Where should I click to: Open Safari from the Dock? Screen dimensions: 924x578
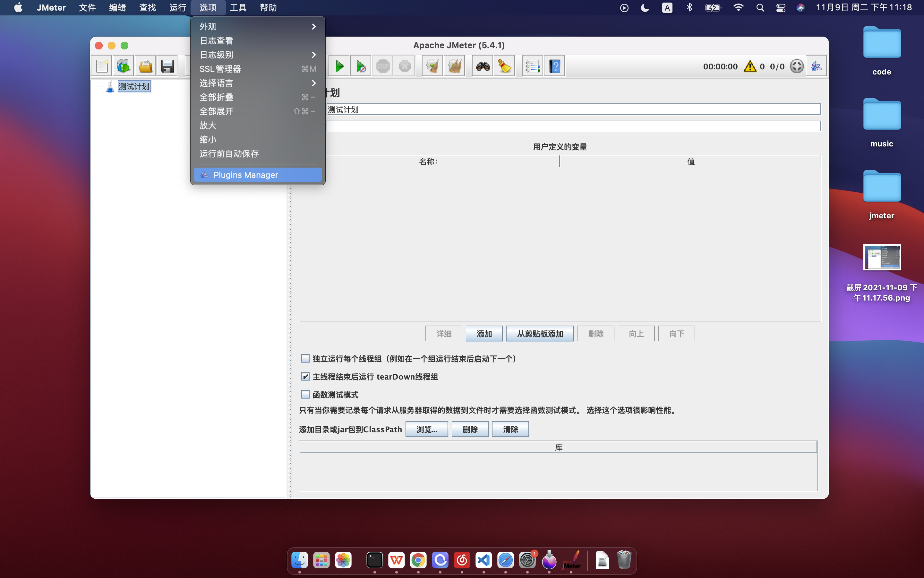(506, 560)
